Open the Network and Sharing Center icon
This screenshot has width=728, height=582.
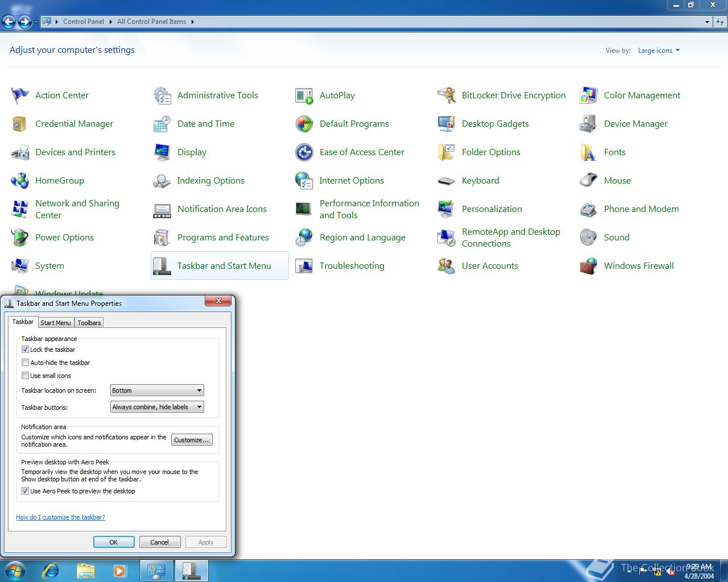(x=20, y=209)
